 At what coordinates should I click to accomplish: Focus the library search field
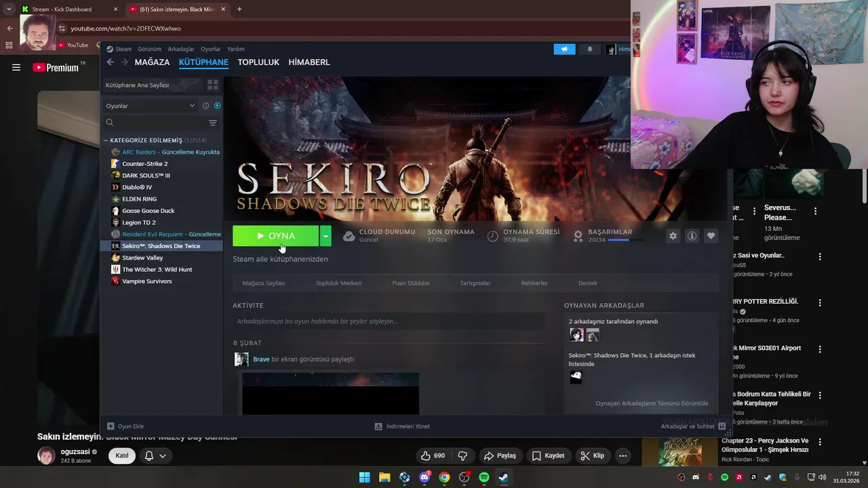pos(156,123)
